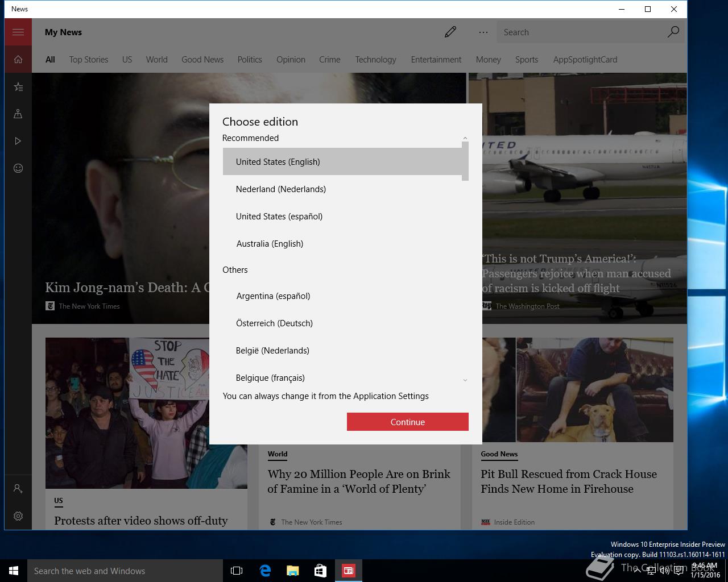Click the pit bull firehouse photo
Viewport: 728px width, 582px height.
[x=578, y=390]
